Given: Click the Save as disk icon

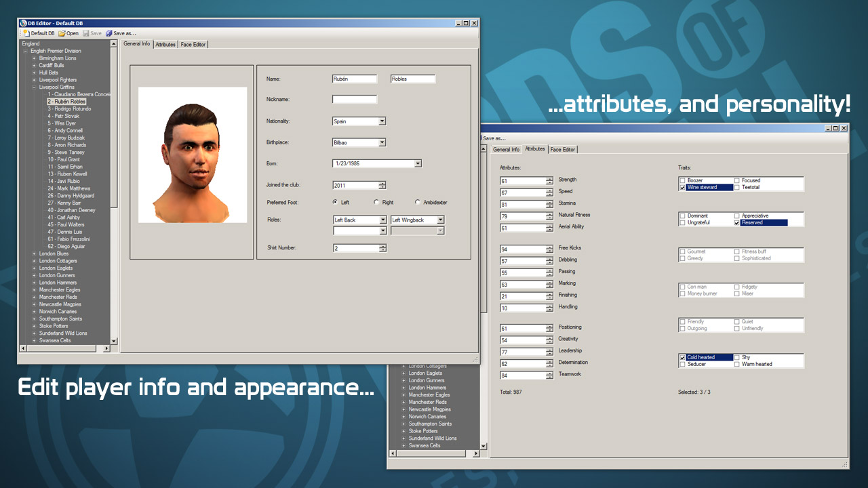Looking at the screenshot, I should [108, 33].
